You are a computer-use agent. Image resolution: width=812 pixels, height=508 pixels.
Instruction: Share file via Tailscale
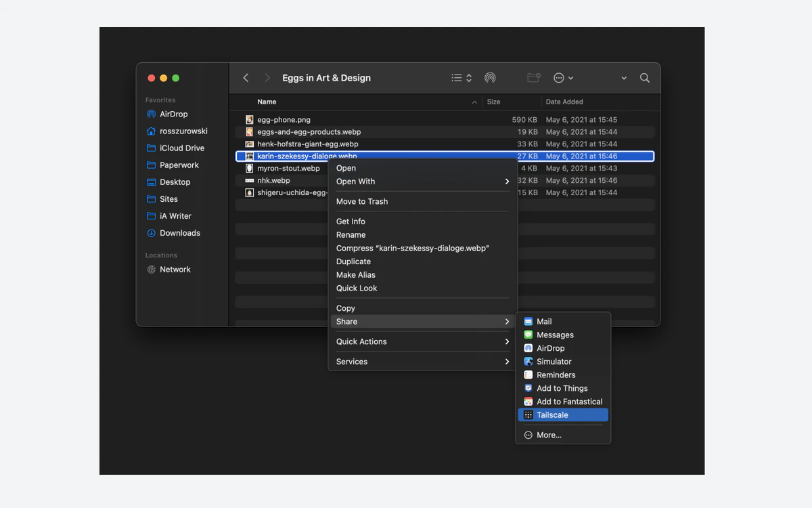click(x=563, y=415)
